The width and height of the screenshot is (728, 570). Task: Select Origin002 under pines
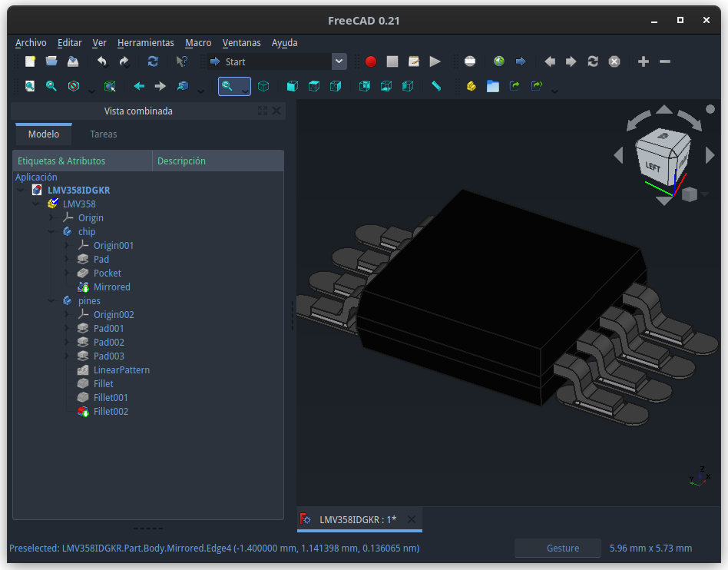(x=114, y=314)
